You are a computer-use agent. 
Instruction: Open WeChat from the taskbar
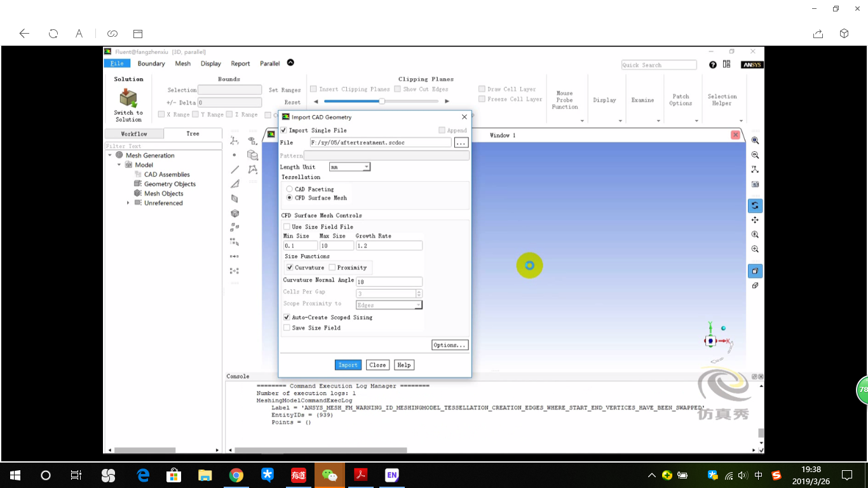click(x=330, y=475)
